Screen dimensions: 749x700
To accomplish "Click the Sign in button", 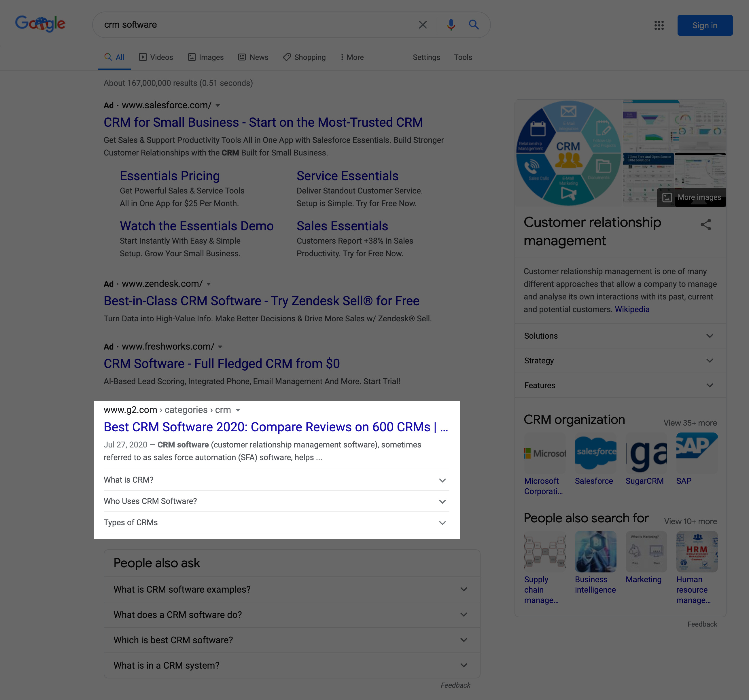I will [705, 25].
